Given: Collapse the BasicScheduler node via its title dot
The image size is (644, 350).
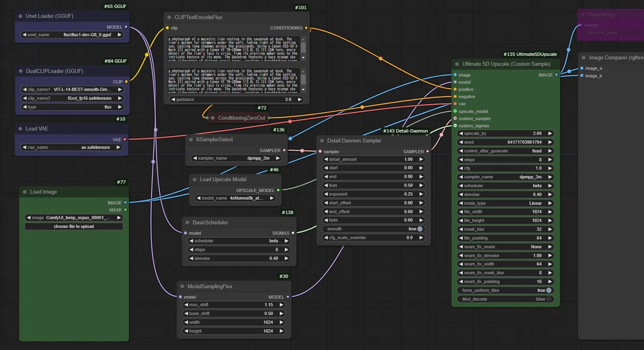Looking at the screenshot, I should point(186,222).
